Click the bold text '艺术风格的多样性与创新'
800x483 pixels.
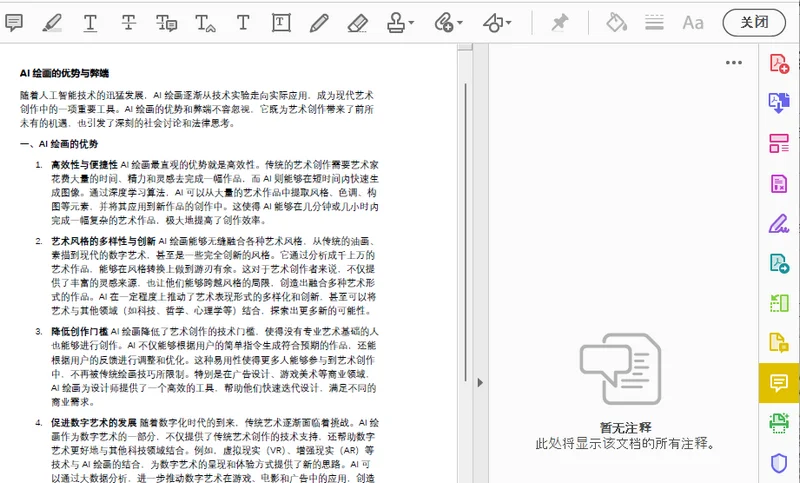pos(103,241)
